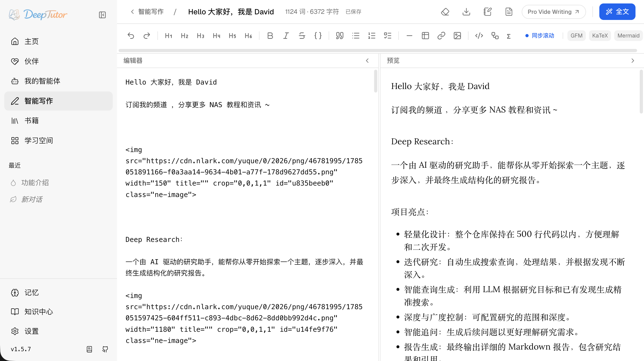This screenshot has height=361, width=644.
Task: Click the editor vertical scrollbar
Action: pos(376,81)
